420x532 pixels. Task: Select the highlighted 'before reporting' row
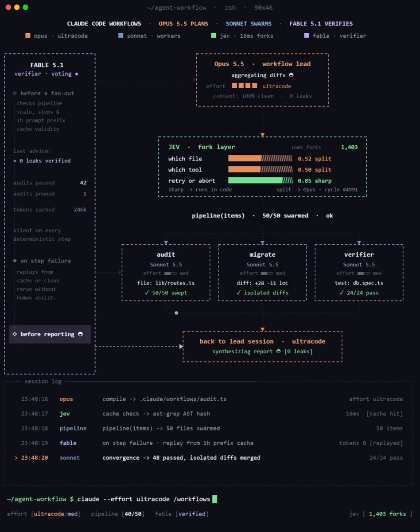(50, 334)
